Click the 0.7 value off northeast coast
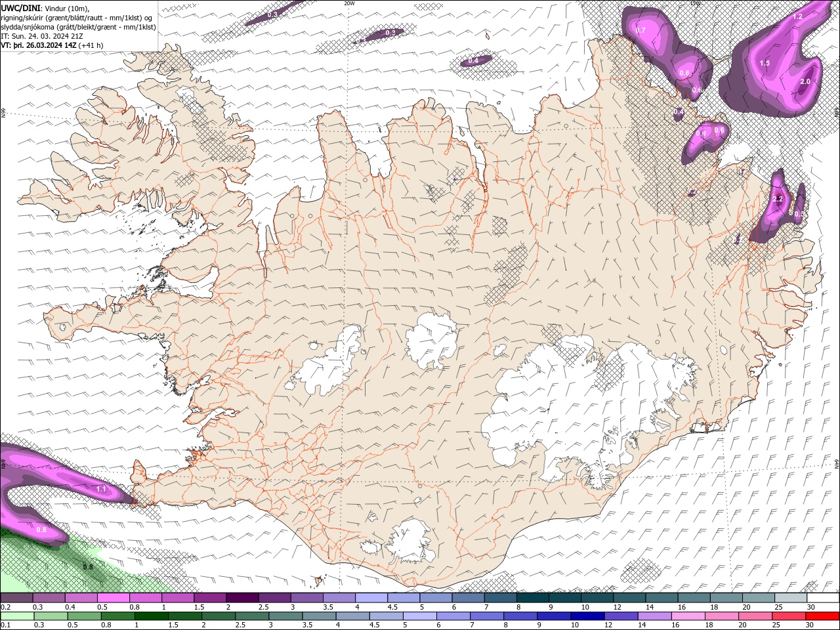The width and height of the screenshot is (840, 630). pos(640,30)
